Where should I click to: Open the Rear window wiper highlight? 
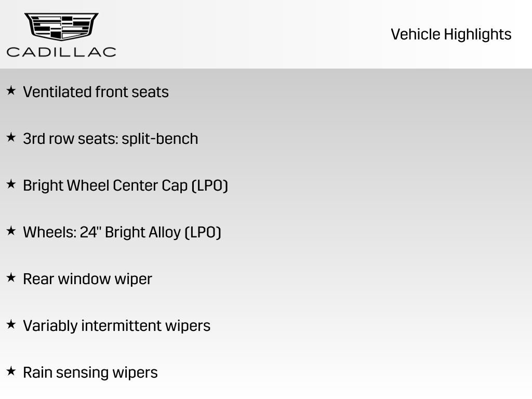point(87,279)
